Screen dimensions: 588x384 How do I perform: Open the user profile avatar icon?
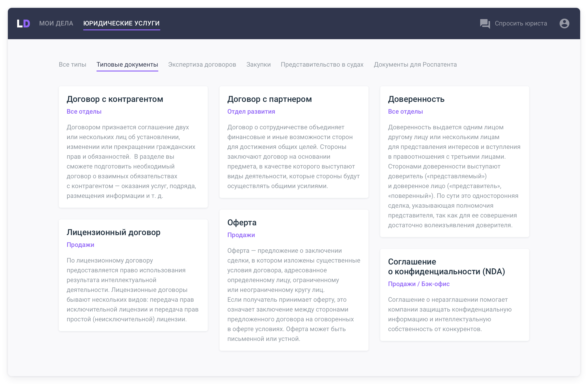564,24
